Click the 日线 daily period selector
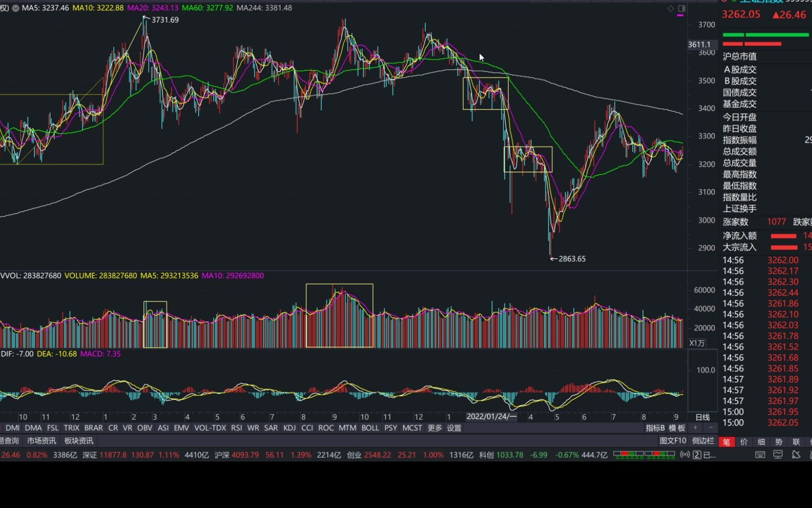This screenshot has width=812, height=508. [x=703, y=417]
